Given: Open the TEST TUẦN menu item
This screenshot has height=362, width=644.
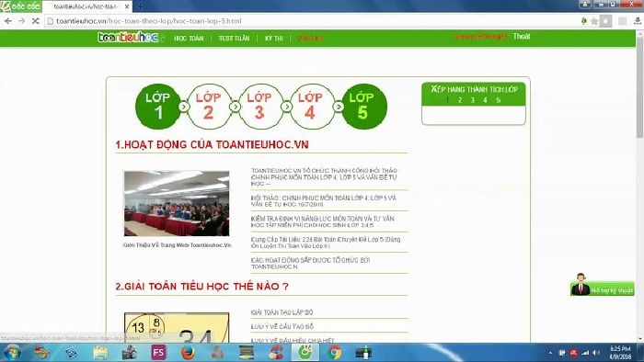Looking at the screenshot, I should [x=234, y=38].
